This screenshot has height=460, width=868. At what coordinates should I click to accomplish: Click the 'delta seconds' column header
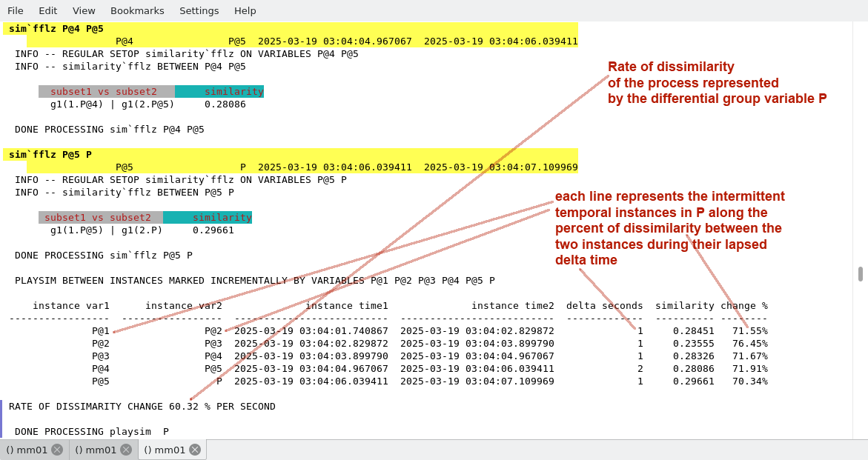click(x=604, y=305)
